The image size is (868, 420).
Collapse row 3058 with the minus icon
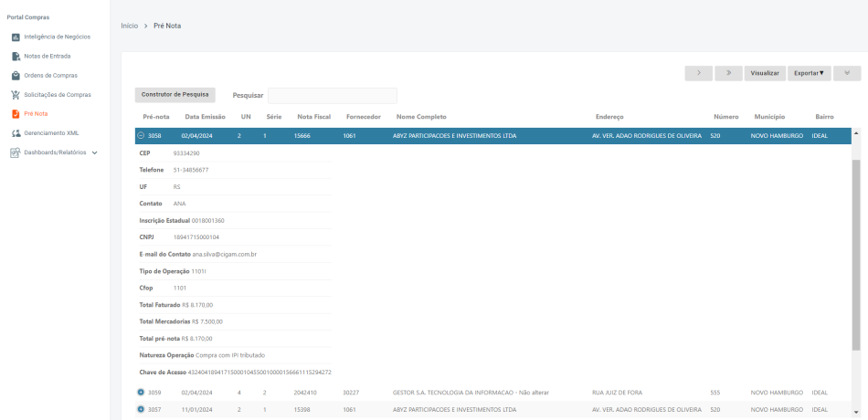click(x=141, y=135)
